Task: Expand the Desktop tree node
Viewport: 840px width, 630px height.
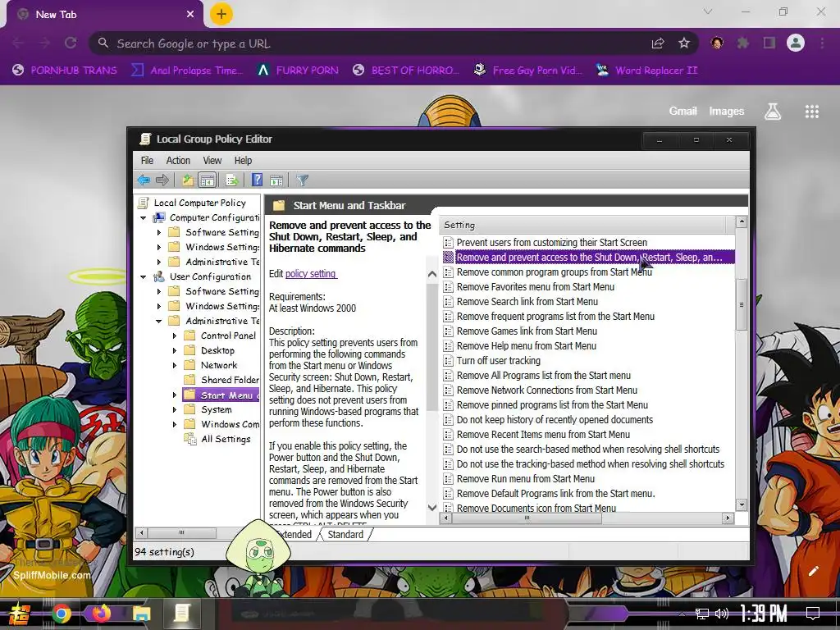Action: [174, 350]
